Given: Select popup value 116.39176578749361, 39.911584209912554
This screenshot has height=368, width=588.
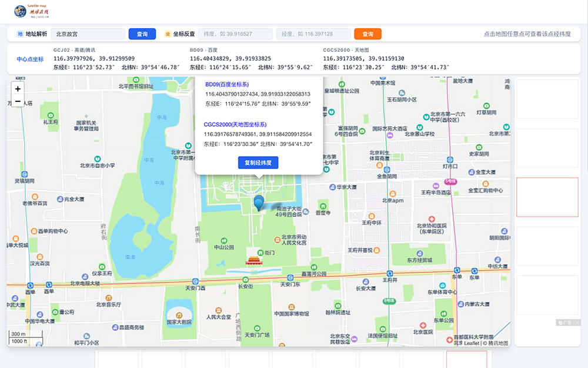Looking at the screenshot, I should pos(258,134).
